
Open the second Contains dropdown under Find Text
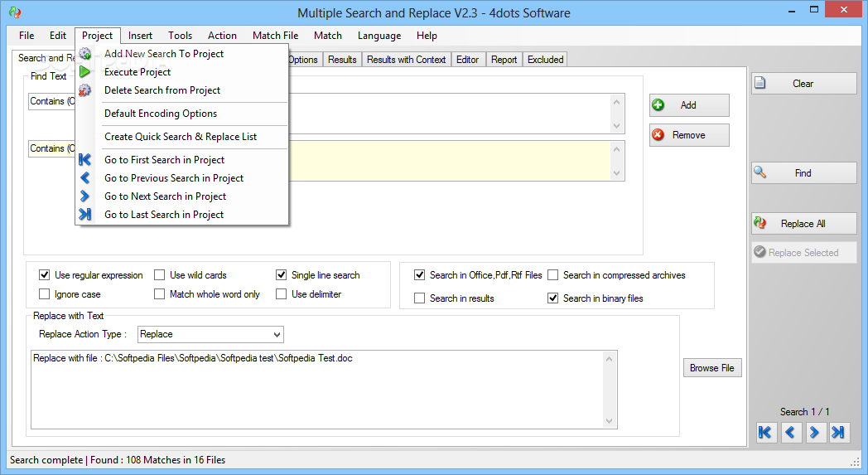(x=51, y=148)
